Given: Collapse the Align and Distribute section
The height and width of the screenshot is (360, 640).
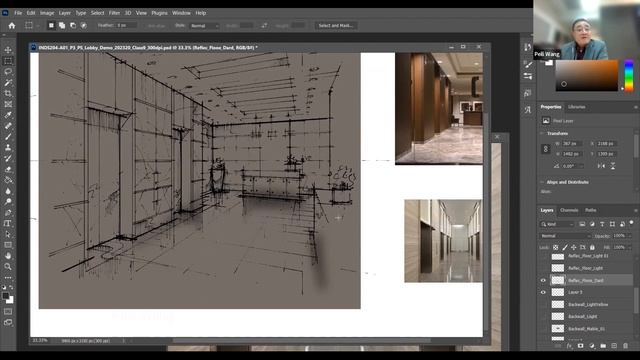Looking at the screenshot, I should point(542,182).
